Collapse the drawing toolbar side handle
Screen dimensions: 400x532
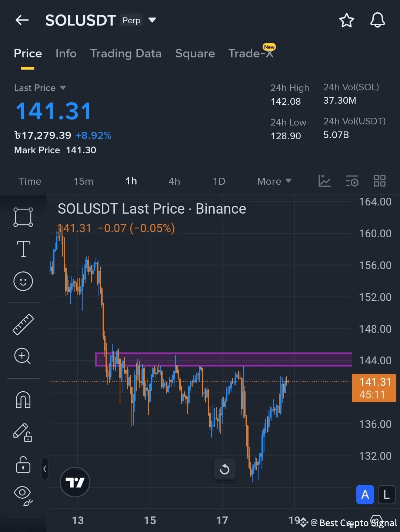[44, 469]
